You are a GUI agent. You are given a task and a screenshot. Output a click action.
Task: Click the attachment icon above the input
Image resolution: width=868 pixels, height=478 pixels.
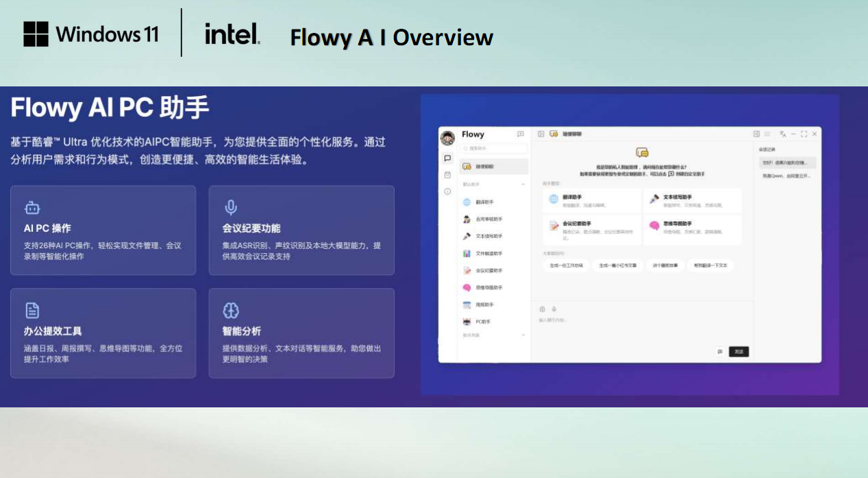click(543, 309)
